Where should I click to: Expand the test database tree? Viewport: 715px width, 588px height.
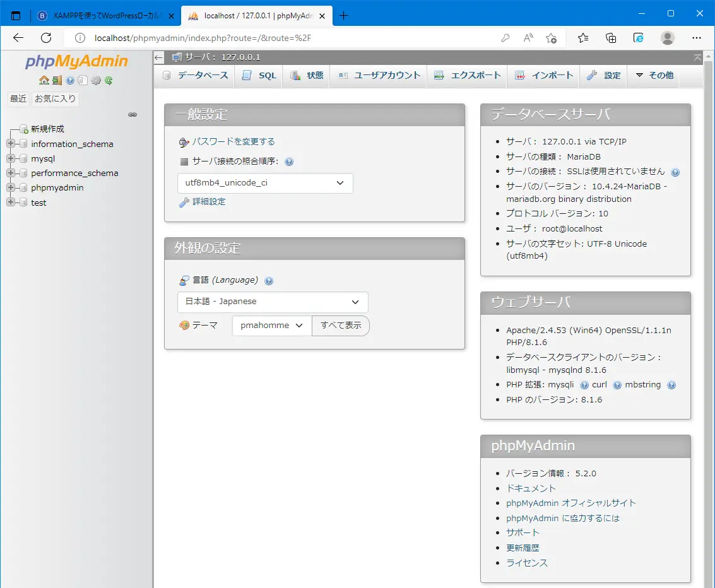coord(11,202)
